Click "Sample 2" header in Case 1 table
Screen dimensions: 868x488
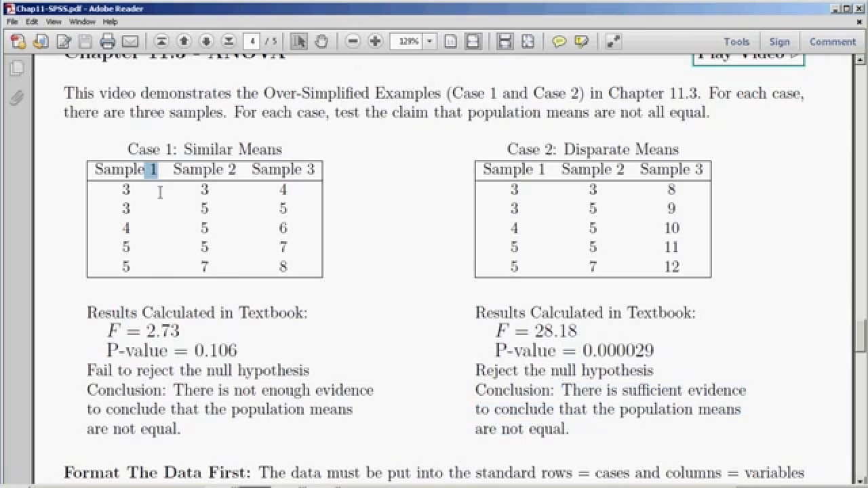point(204,169)
